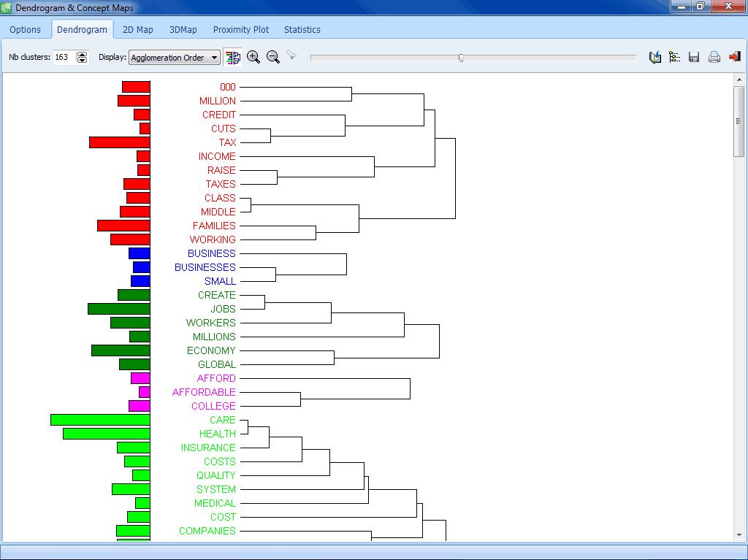748x560 pixels.
Task: Click in the Nb clusters input field
Action: pyautogui.click(x=64, y=57)
